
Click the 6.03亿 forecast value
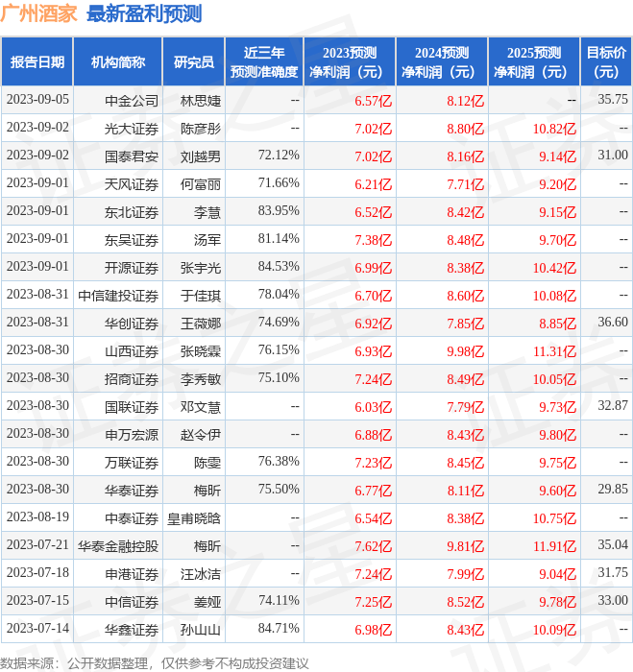tap(373, 407)
